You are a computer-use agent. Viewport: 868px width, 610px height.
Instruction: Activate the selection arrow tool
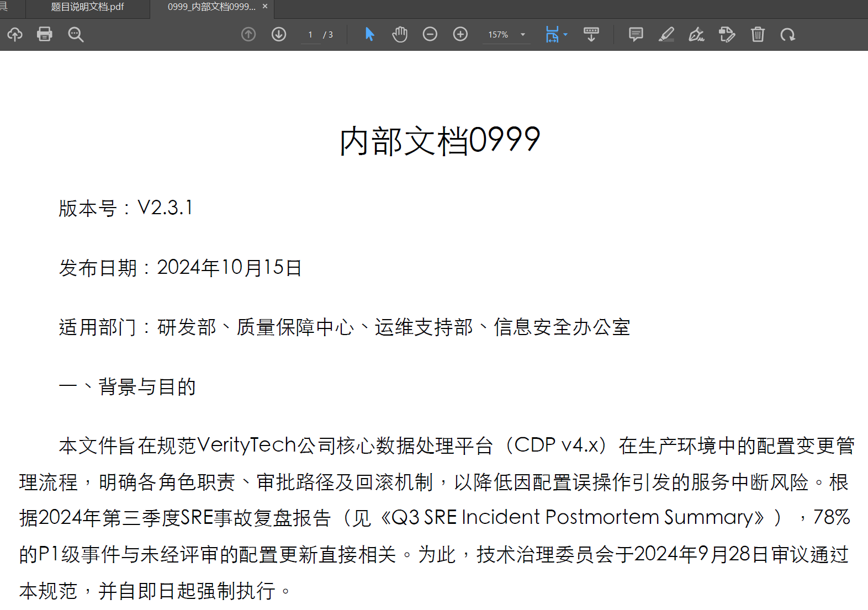pos(370,34)
